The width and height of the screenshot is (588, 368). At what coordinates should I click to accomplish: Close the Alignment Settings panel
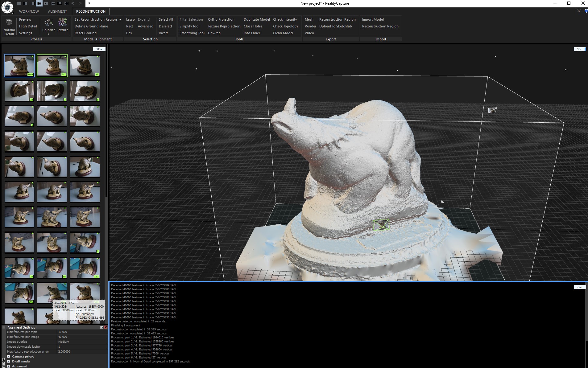(x=106, y=327)
